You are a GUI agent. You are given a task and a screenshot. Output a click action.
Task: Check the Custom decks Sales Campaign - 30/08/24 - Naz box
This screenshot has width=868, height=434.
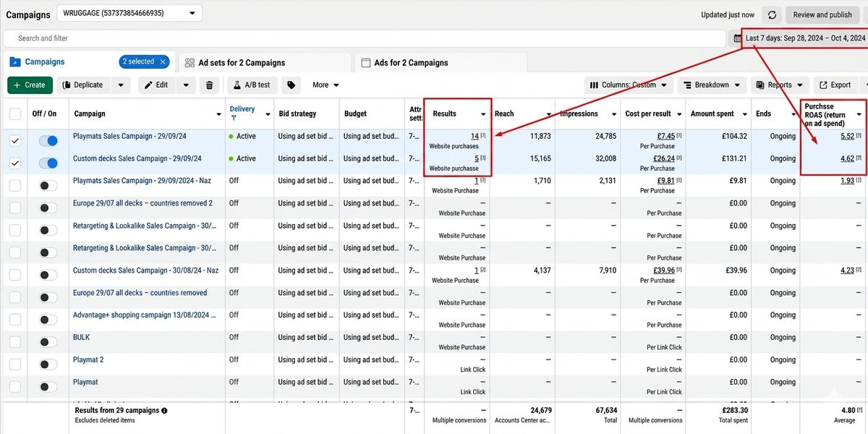tap(15, 275)
